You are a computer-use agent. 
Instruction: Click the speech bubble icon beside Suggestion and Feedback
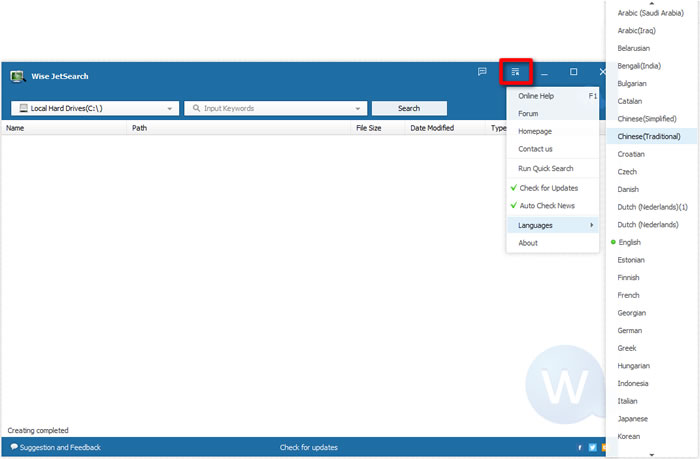14,447
